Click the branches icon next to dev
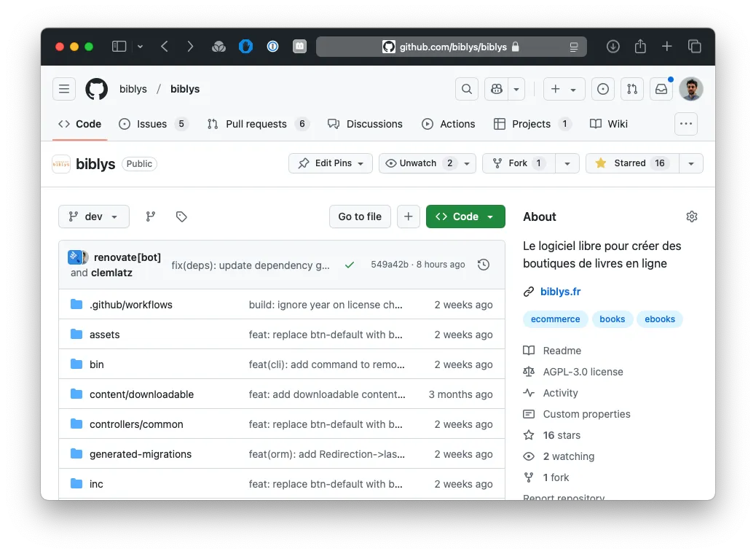This screenshot has width=756, height=554. (150, 216)
